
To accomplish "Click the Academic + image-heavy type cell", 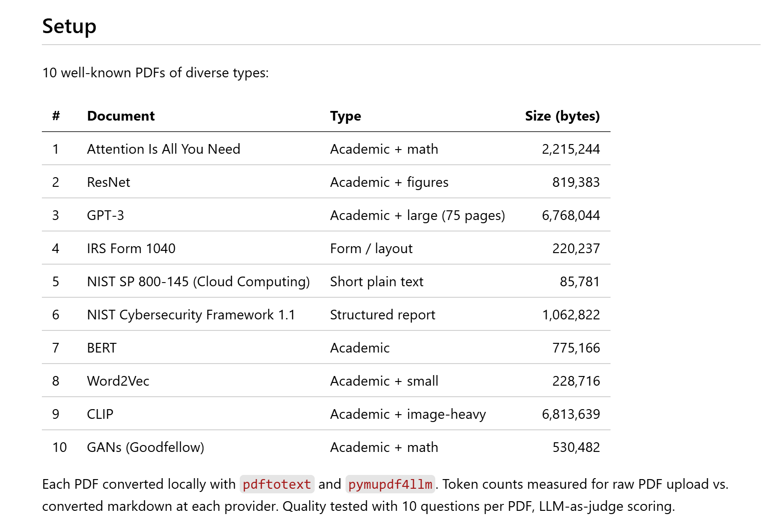I will 408,414.
